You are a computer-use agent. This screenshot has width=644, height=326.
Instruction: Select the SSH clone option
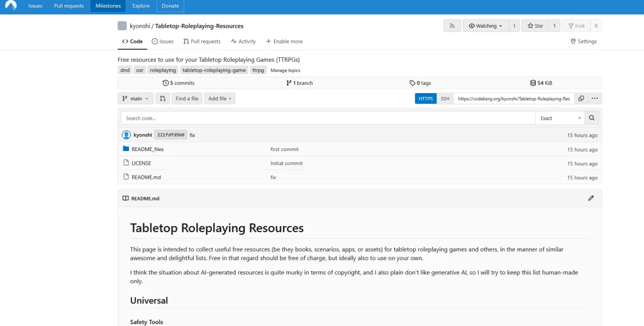click(x=445, y=99)
